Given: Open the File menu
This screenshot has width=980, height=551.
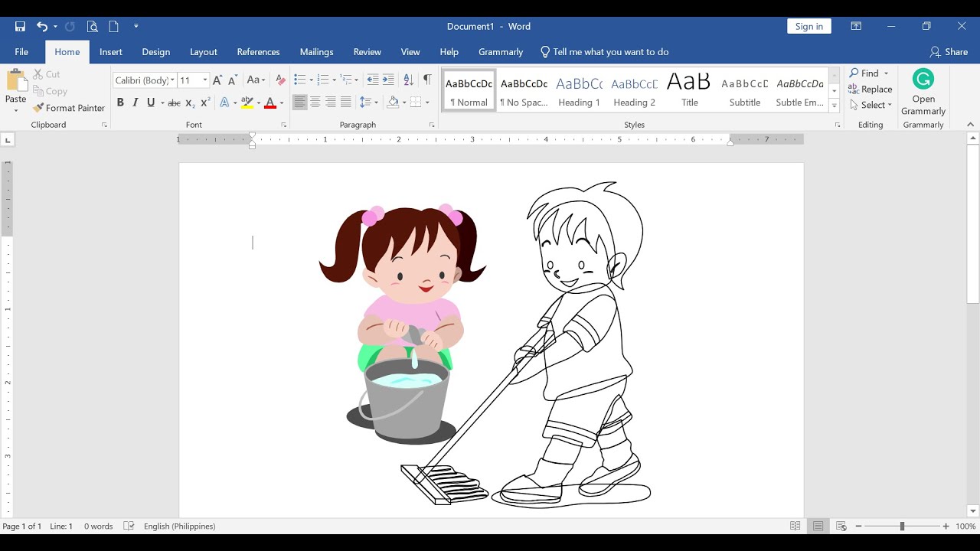Looking at the screenshot, I should (21, 52).
